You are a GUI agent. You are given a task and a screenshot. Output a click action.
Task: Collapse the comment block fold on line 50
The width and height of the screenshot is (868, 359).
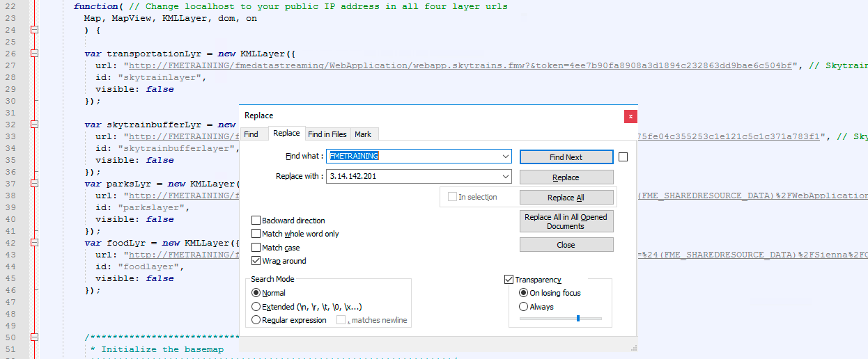click(x=34, y=337)
